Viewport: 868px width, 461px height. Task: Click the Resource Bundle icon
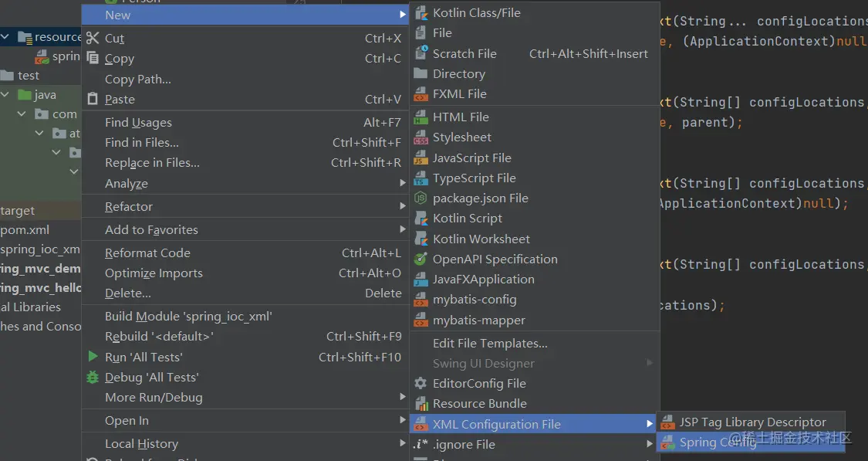click(421, 403)
